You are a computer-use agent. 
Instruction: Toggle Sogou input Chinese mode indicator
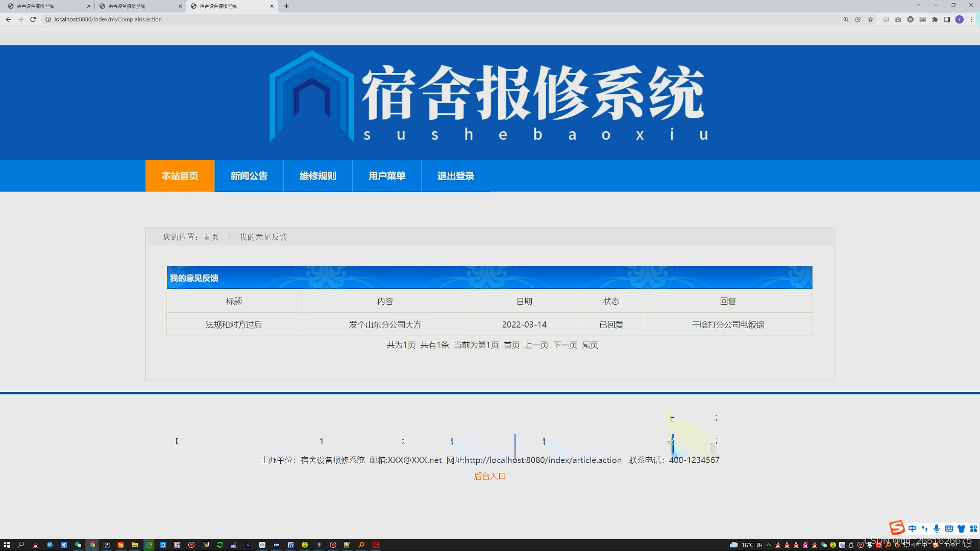click(x=912, y=529)
